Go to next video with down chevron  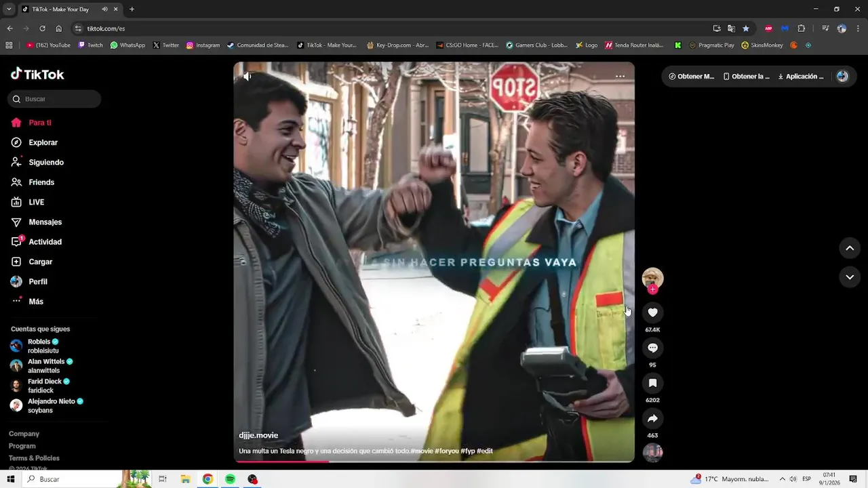(x=850, y=277)
